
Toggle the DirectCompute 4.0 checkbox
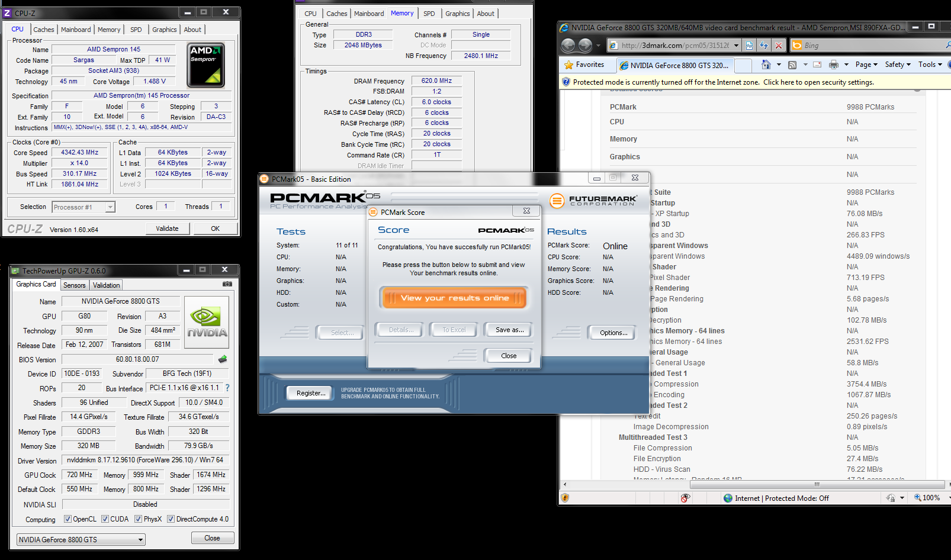(x=171, y=519)
